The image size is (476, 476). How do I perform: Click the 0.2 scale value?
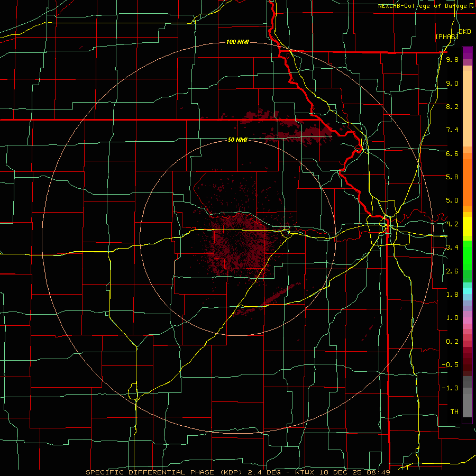pos(452,342)
